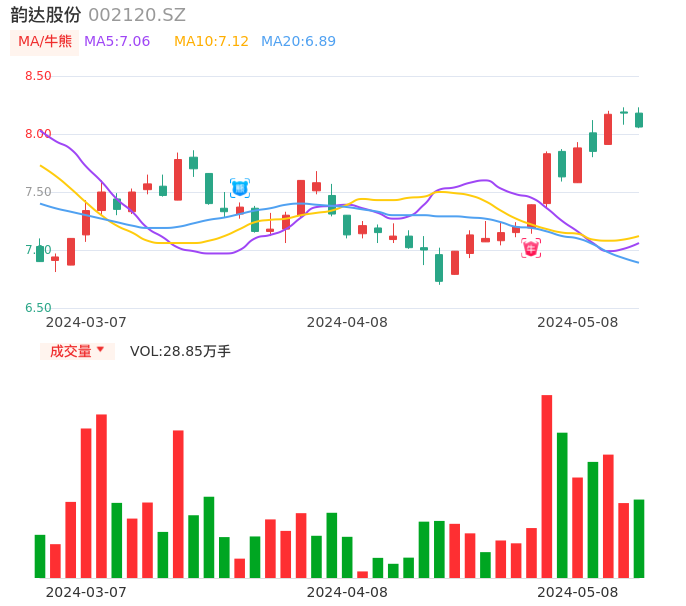
Task: Click the 2024-04-08 date label on price chart
Action: [x=347, y=322]
